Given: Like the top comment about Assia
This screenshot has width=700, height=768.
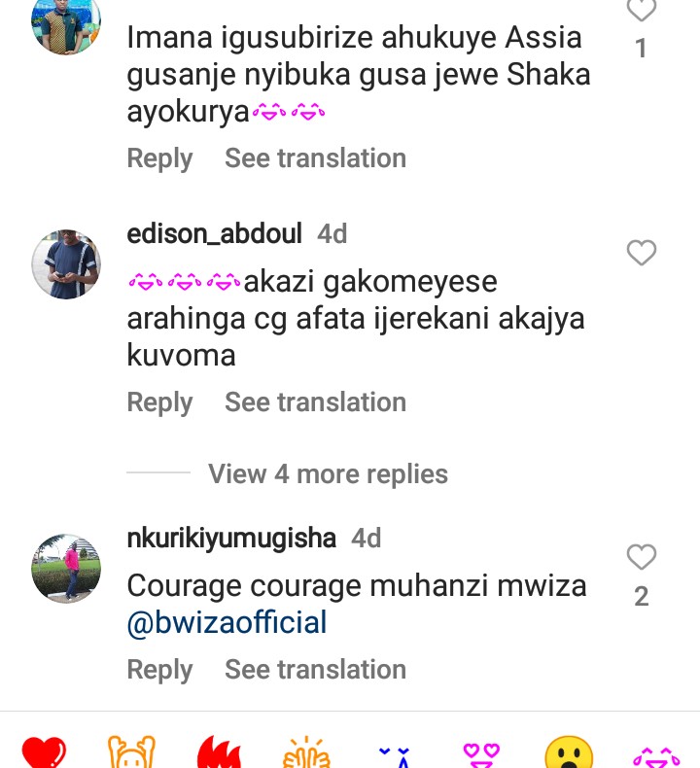Looking at the screenshot, I should 642,10.
